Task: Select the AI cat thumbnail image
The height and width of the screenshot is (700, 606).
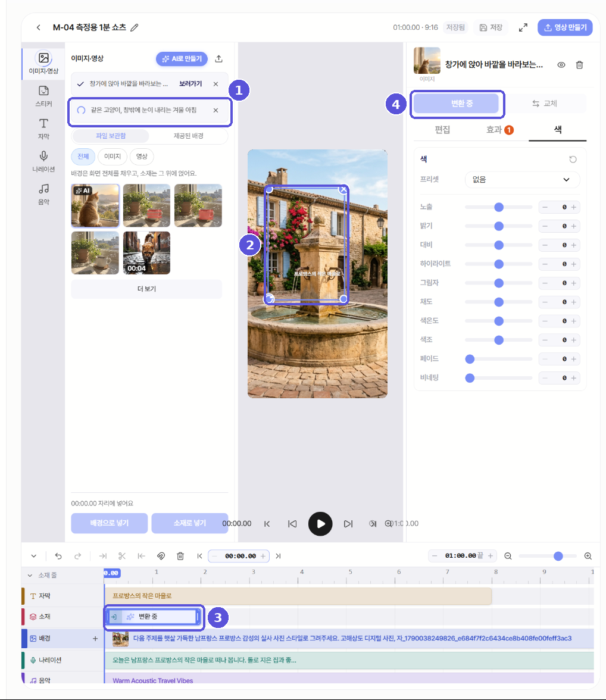Action: click(x=95, y=205)
